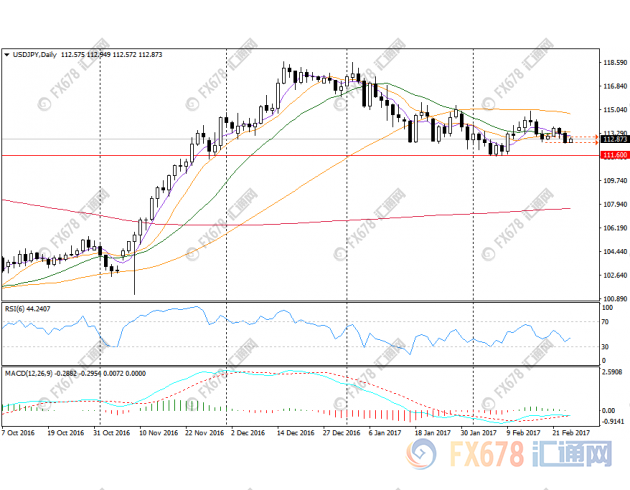
Task: Click the 118.590 price axis label
Action: click(x=613, y=62)
